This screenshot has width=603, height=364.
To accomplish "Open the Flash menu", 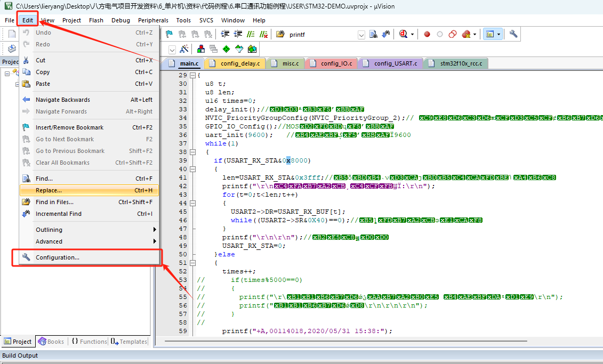I will [x=96, y=20].
